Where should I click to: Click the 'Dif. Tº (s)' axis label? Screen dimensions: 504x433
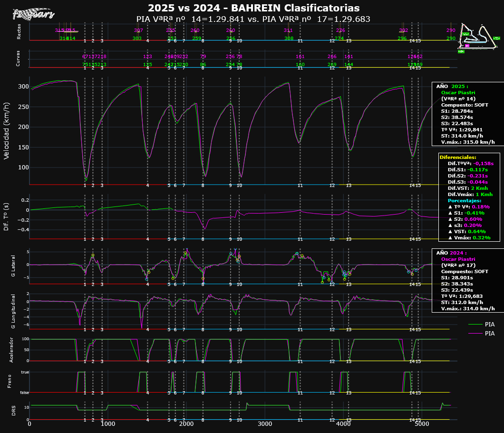(6, 216)
